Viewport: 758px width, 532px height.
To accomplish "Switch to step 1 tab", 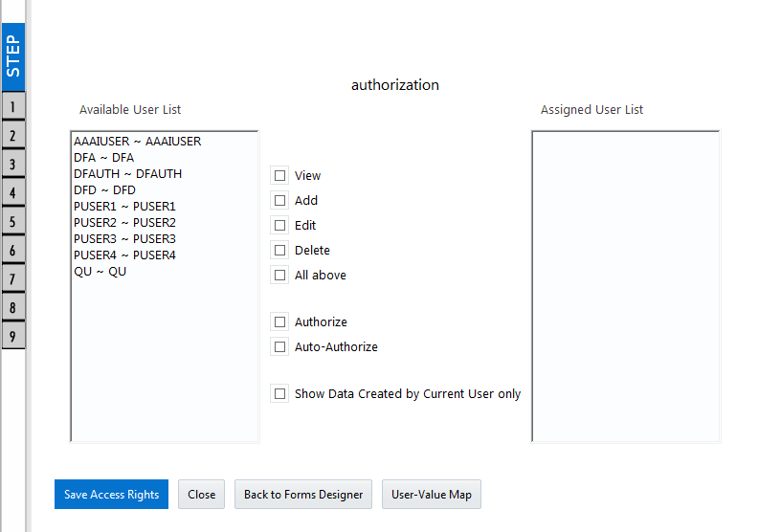I will pos(12,106).
